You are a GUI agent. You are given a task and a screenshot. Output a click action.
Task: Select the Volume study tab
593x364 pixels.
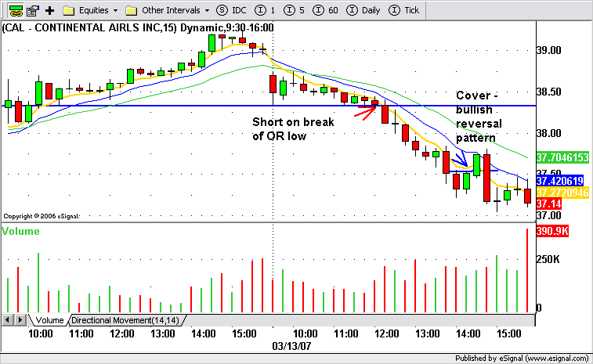[49, 320]
